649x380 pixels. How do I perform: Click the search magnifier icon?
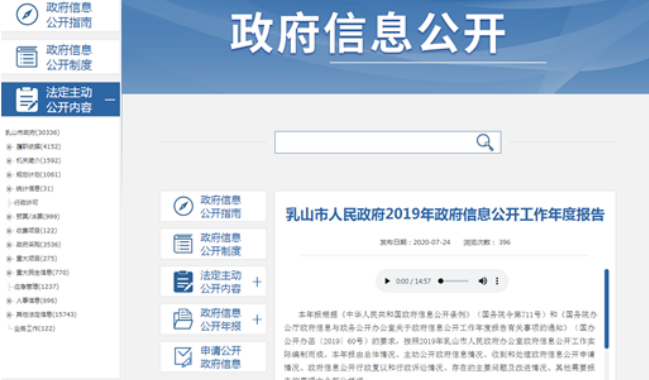pyautogui.click(x=485, y=142)
